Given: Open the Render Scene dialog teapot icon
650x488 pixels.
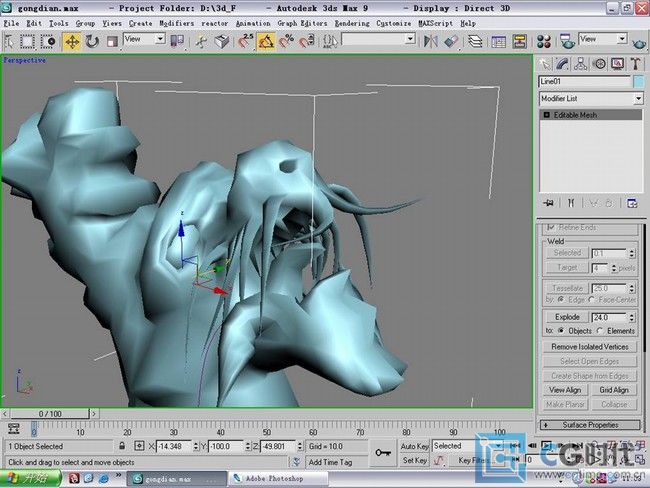Looking at the screenshot, I should pos(567,41).
